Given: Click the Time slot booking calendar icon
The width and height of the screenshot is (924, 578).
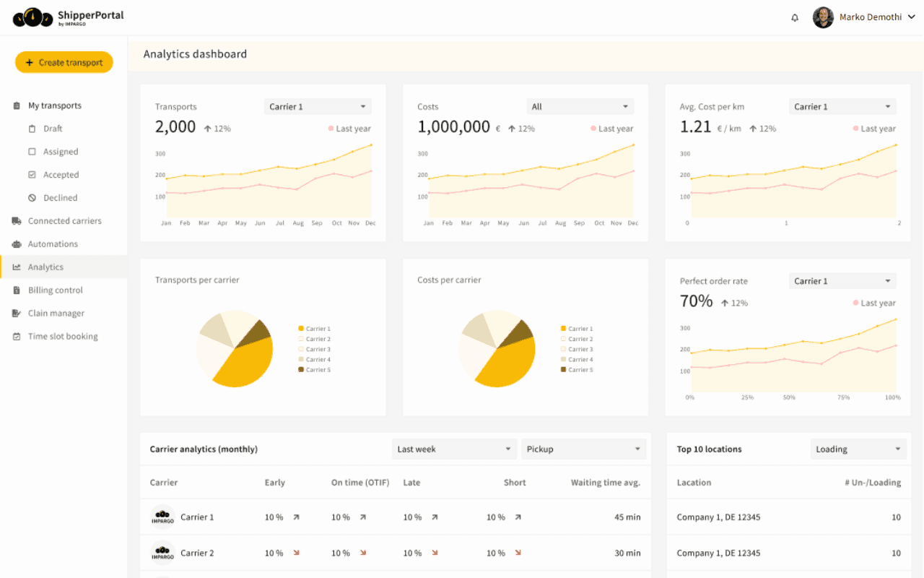Looking at the screenshot, I should pyautogui.click(x=17, y=337).
